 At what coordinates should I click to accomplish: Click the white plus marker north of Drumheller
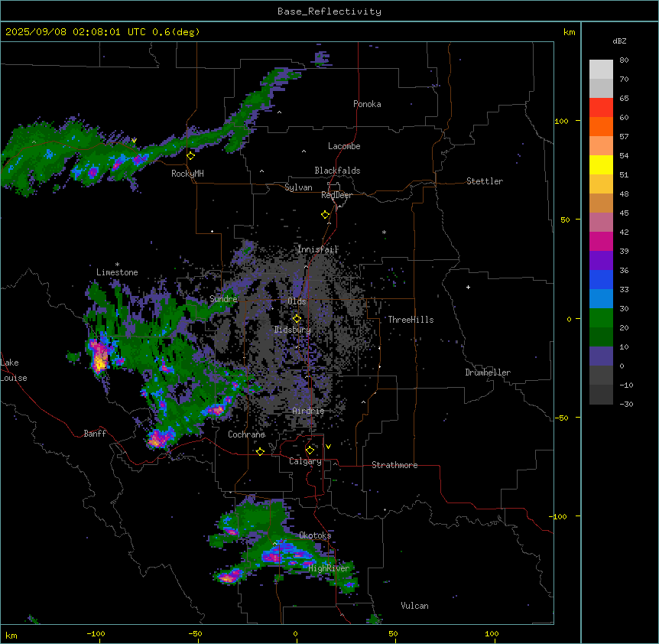click(x=468, y=287)
